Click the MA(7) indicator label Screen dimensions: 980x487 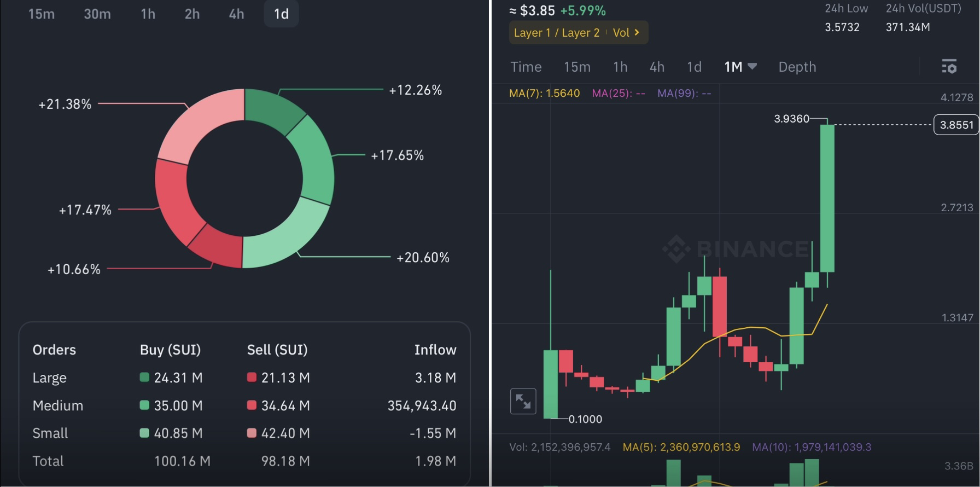click(544, 94)
